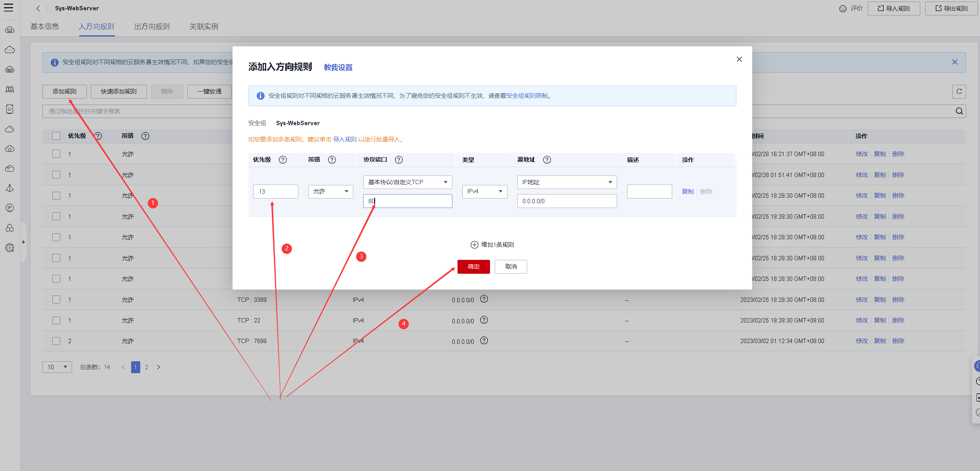Image resolution: width=980 pixels, height=471 pixels.
Task: Switch to the 关联实例 tab
Action: point(204,27)
